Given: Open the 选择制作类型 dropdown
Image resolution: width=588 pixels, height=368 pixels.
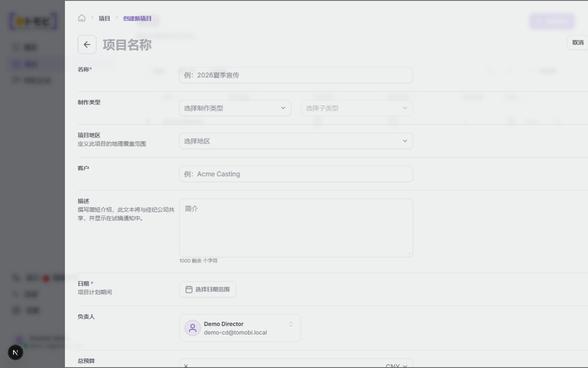Looking at the screenshot, I should (x=235, y=108).
